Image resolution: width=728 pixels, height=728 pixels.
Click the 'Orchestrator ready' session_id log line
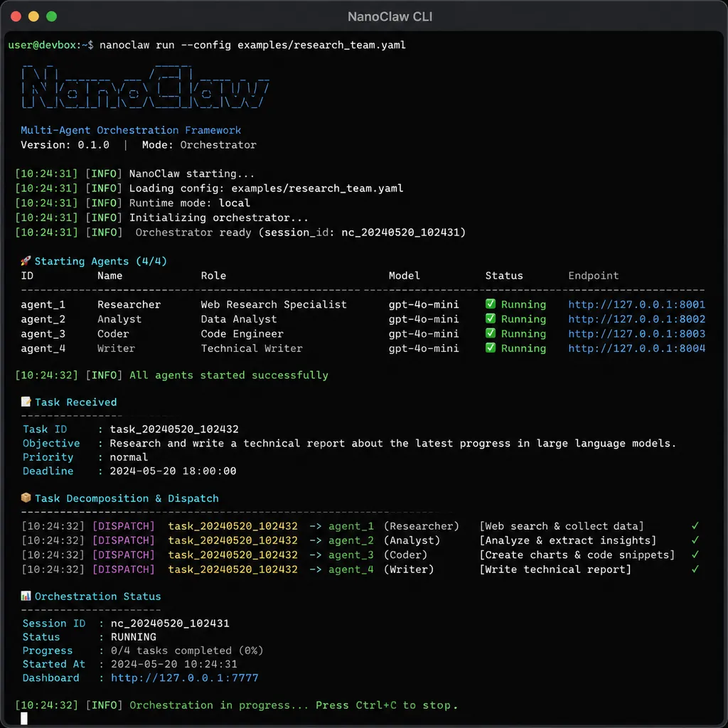pyautogui.click(x=301, y=232)
